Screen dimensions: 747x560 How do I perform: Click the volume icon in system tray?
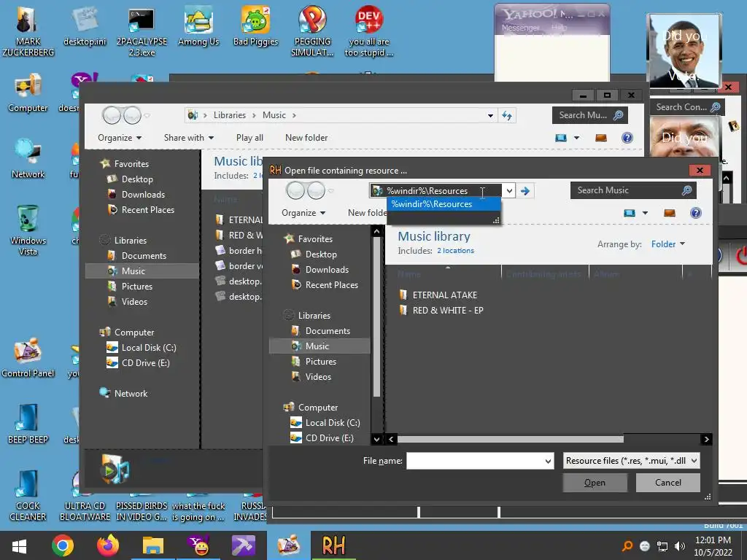point(680,545)
